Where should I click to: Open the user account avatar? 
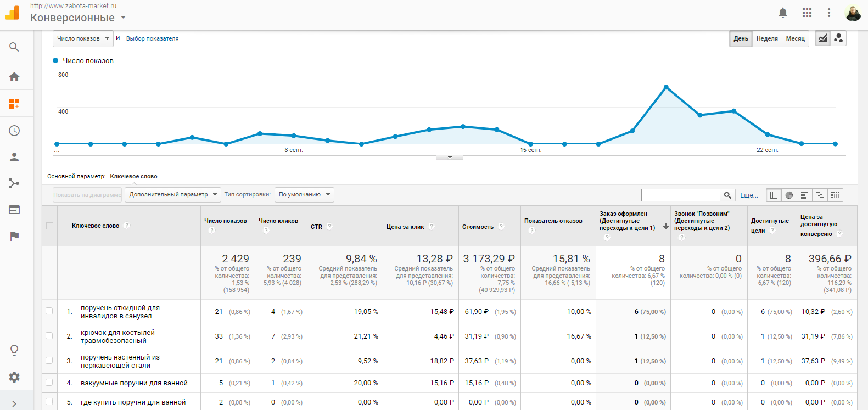click(853, 13)
